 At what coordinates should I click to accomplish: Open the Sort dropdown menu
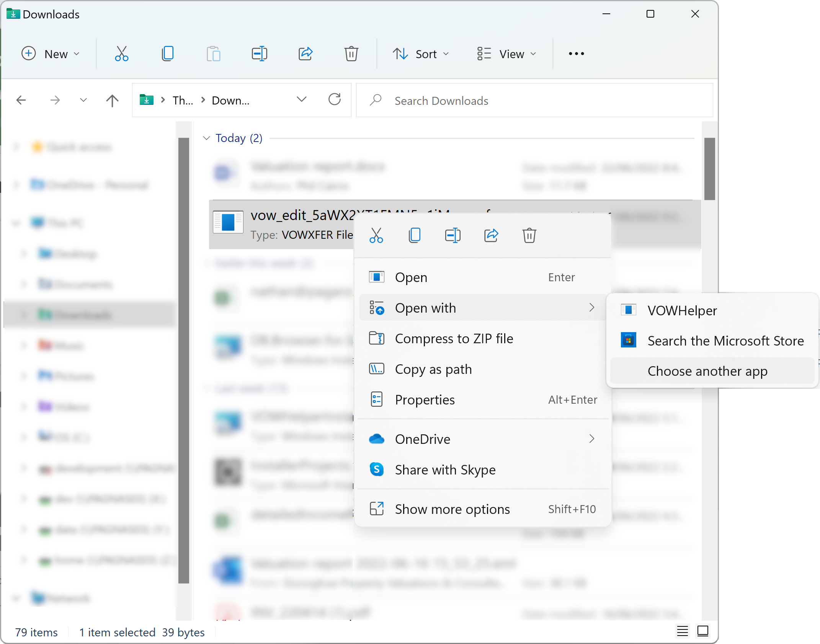(x=421, y=54)
